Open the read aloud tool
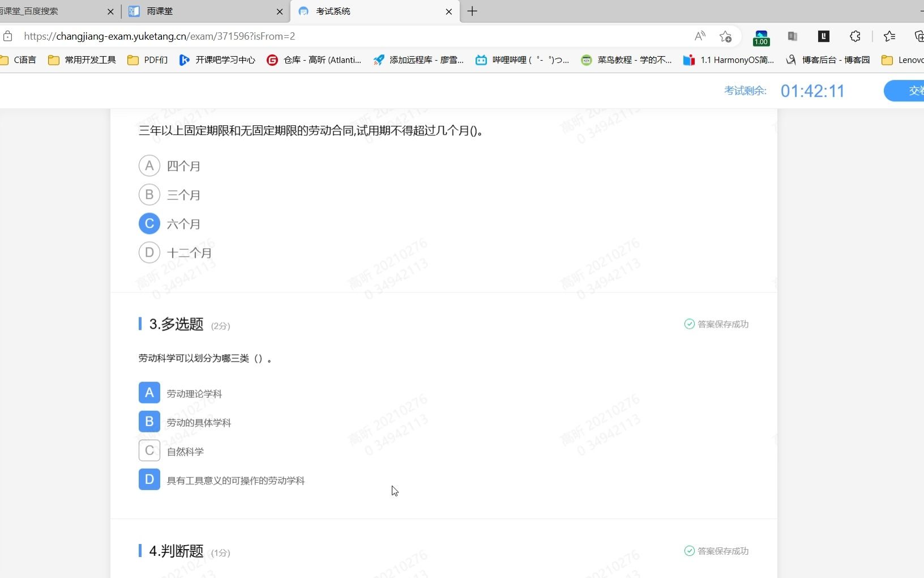 tap(700, 36)
